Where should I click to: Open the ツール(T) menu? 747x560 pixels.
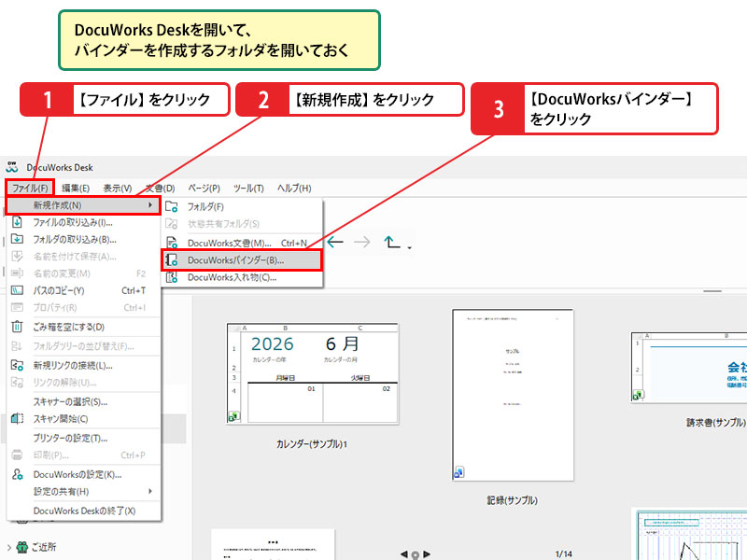pyautogui.click(x=248, y=189)
